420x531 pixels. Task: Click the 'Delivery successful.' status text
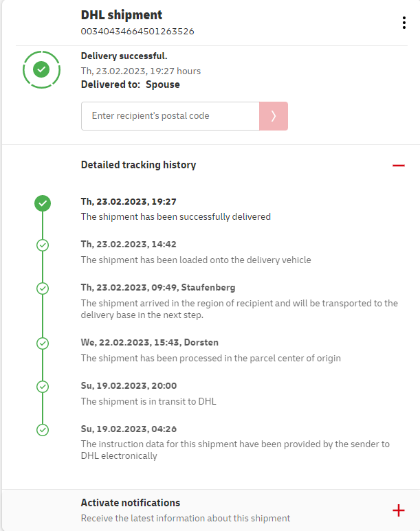tap(124, 56)
